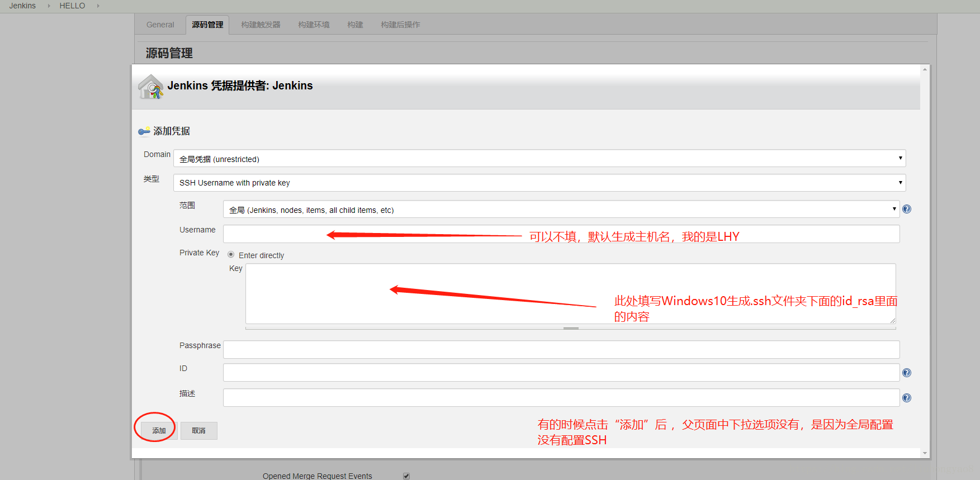The width and height of the screenshot is (980, 480).
Task: Focus the ID input field
Action: coord(561,372)
